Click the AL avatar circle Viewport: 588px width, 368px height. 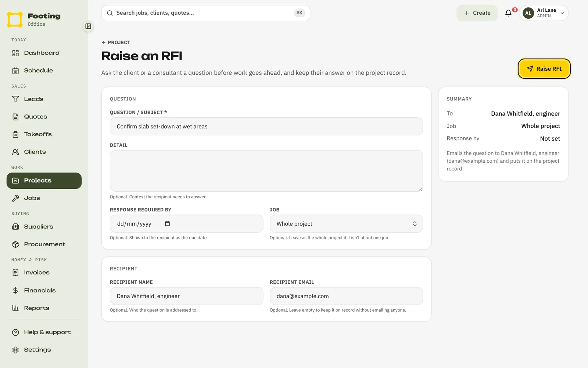(x=528, y=13)
